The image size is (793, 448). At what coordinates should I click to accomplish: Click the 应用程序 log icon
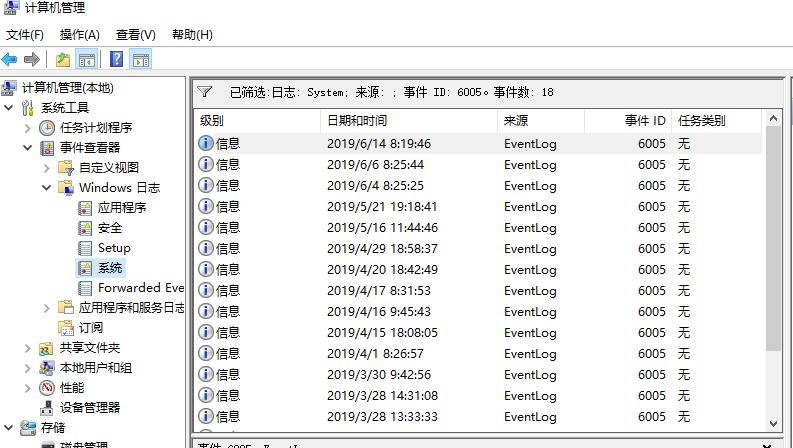[85, 208]
